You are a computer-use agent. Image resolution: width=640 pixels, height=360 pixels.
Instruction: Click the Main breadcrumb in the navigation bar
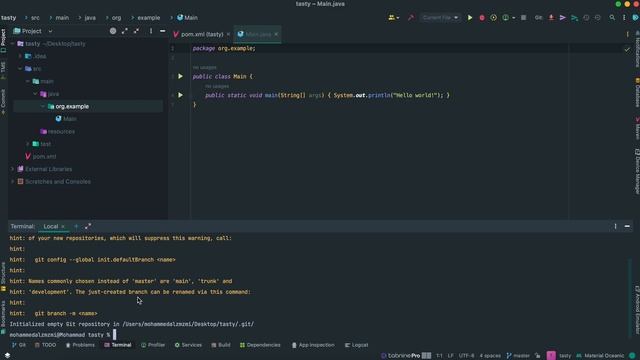click(x=187, y=18)
